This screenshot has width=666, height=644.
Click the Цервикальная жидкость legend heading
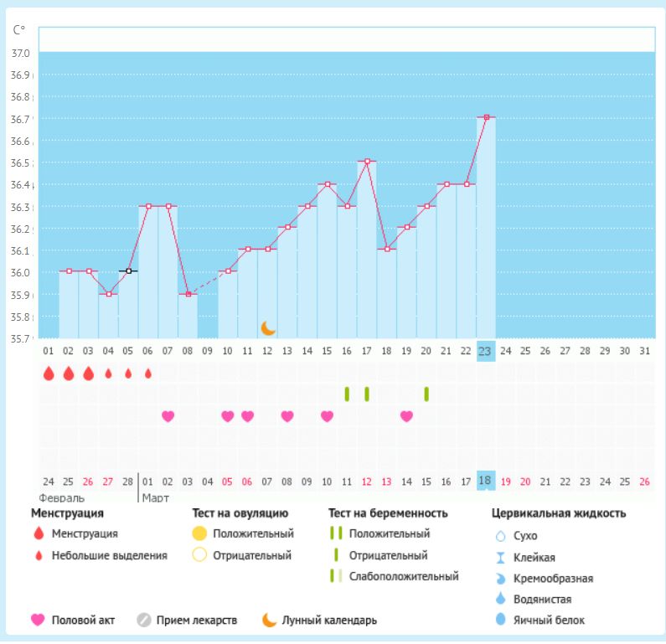point(559,513)
